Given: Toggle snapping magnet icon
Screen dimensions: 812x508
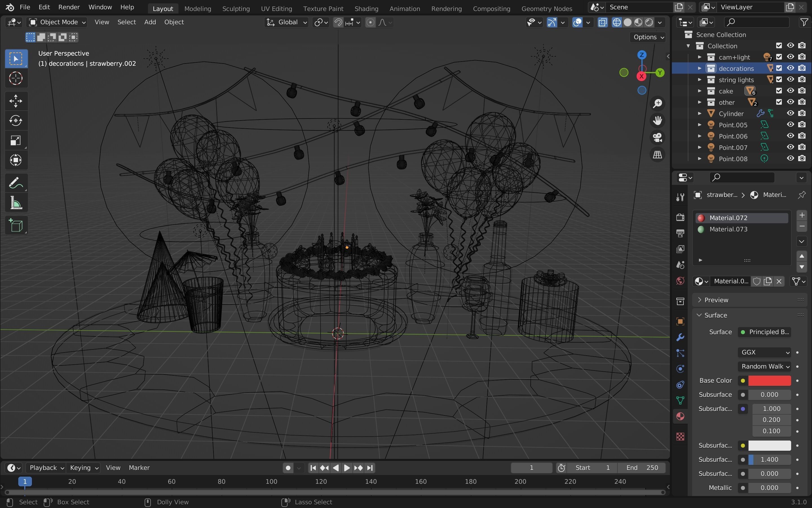Looking at the screenshot, I should click(x=338, y=22).
